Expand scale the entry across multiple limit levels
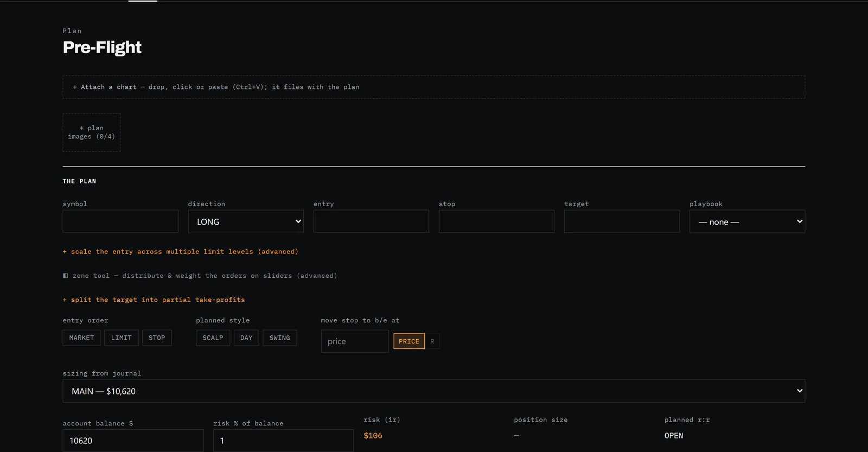 [x=181, y=252]
